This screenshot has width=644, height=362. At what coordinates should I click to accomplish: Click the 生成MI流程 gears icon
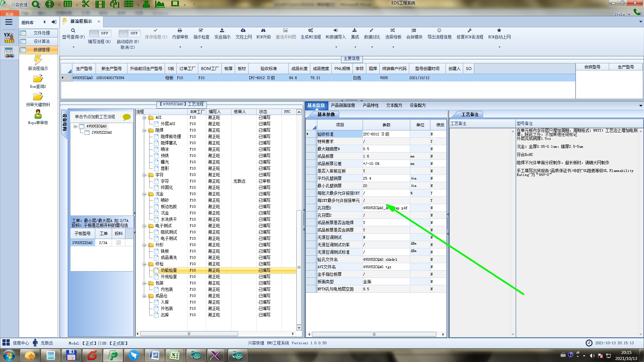(x=311, y=31)
